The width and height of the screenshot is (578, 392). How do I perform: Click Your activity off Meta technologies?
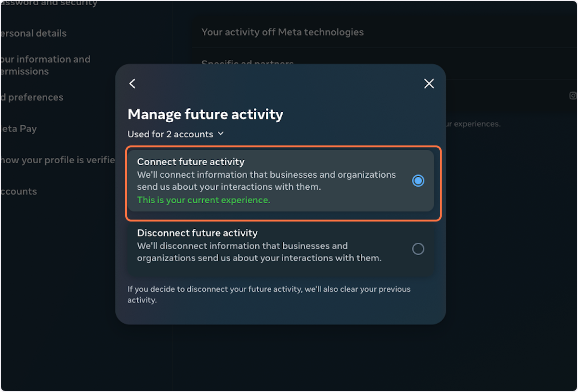pos(282,32)
